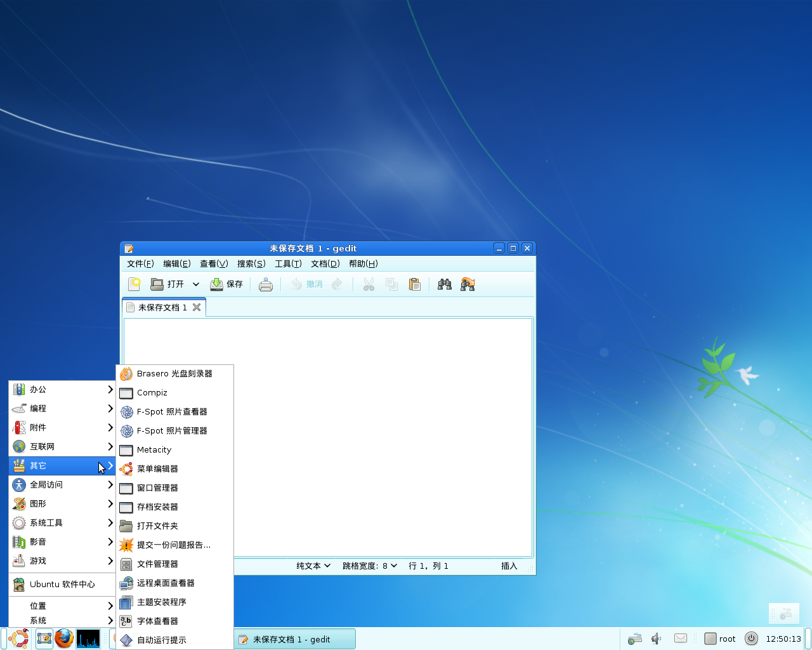This screenshot has height=650, width=812.
Task: Expand the 全局访问 category
Action: 62,485
